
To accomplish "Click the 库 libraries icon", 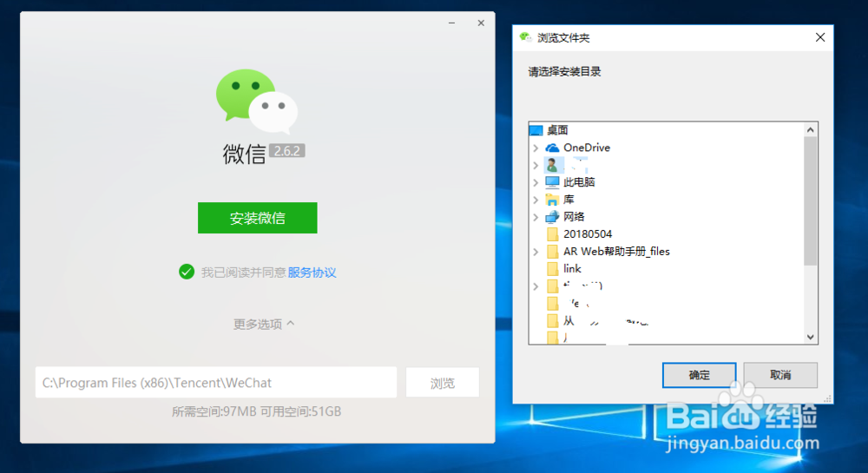I will tap(552, 199).
